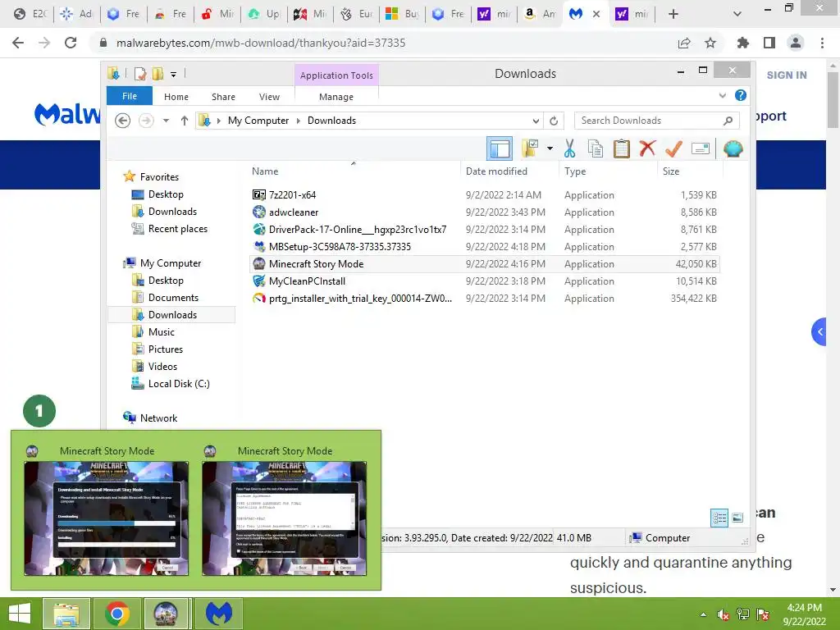Select the DriverPack-17-Online file

pyautogui.click(x=358, y=230)
